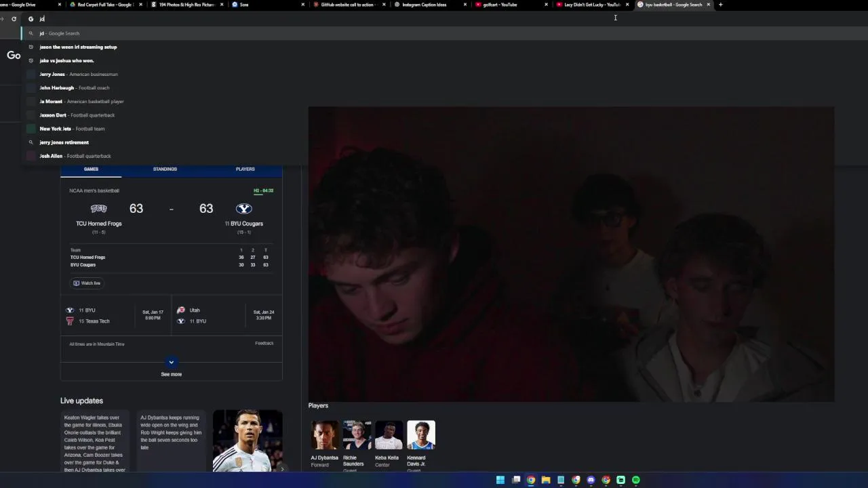868x488 pixels.
Task: Open the 194 Photos & High Res Pictures tab
Action: click(x=186, y=5)
